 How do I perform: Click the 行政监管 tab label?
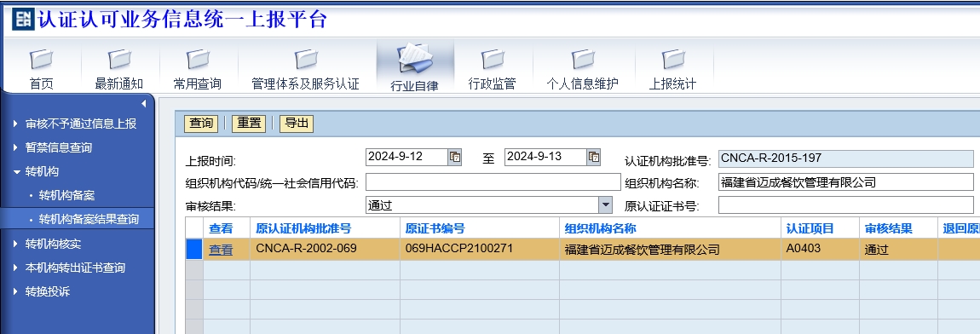(493, 83)
